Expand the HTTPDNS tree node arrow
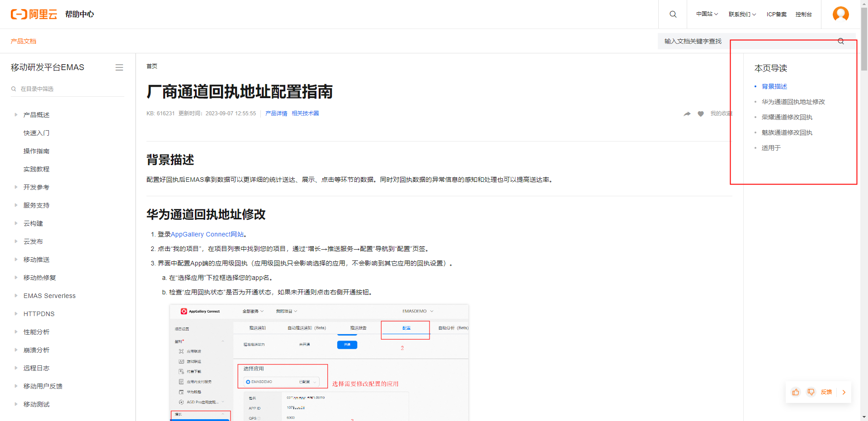The image size is (868, 421). click(x=16, y=314)
